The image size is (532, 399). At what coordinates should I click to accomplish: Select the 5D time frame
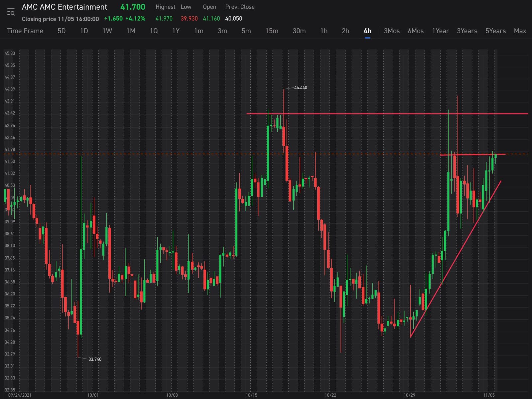62,31
